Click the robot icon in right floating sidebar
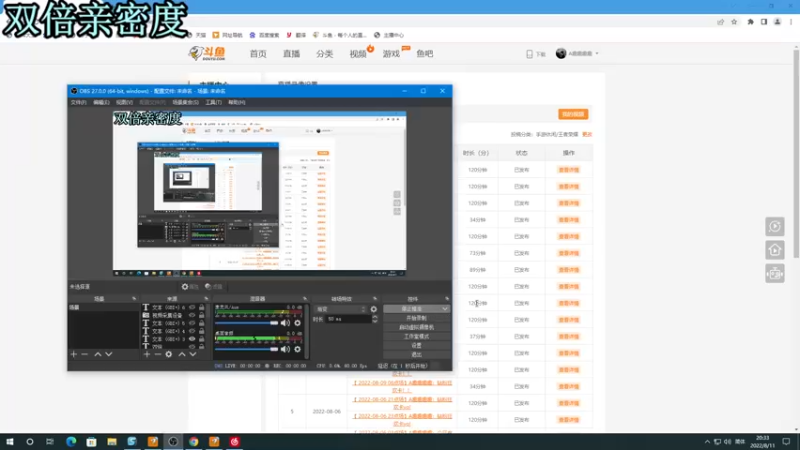 click(x=775, y=274)
